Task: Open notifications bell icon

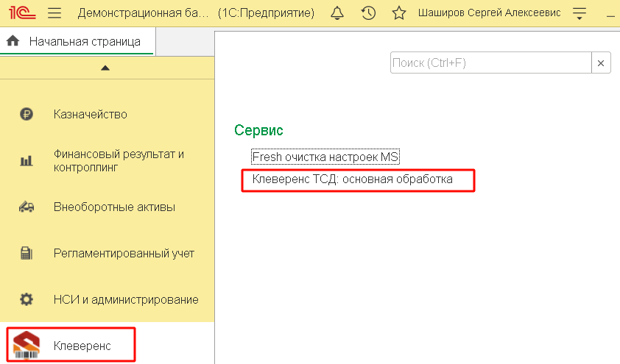Action: (x=337, y=13)
